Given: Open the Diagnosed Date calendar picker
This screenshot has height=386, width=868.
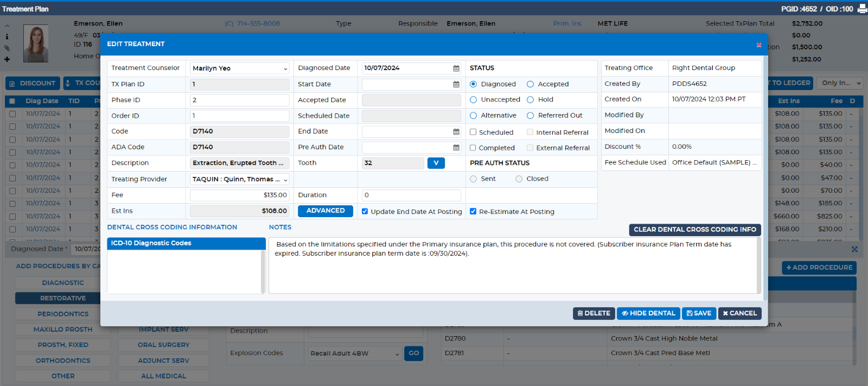Looking at the screenshot, I should (456, 68).
